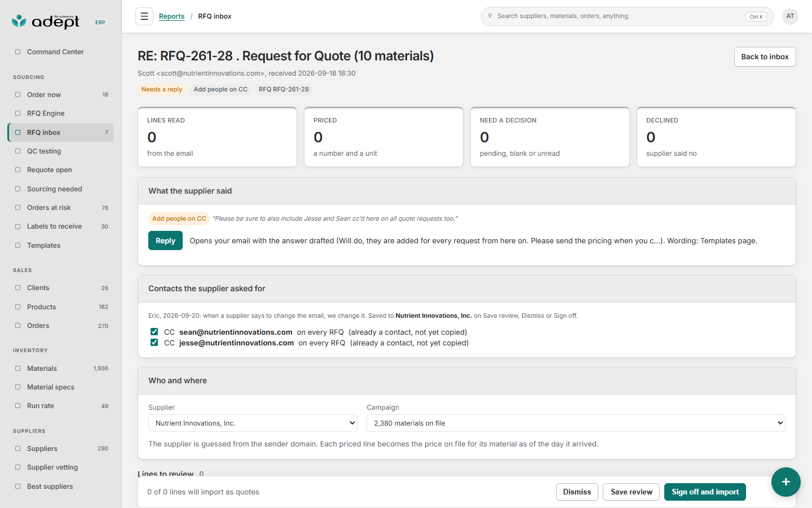The width and height of the screenshot is (812, 508).
Task: Click the Materials sidebar icon
Action: [x=17, y=369]
